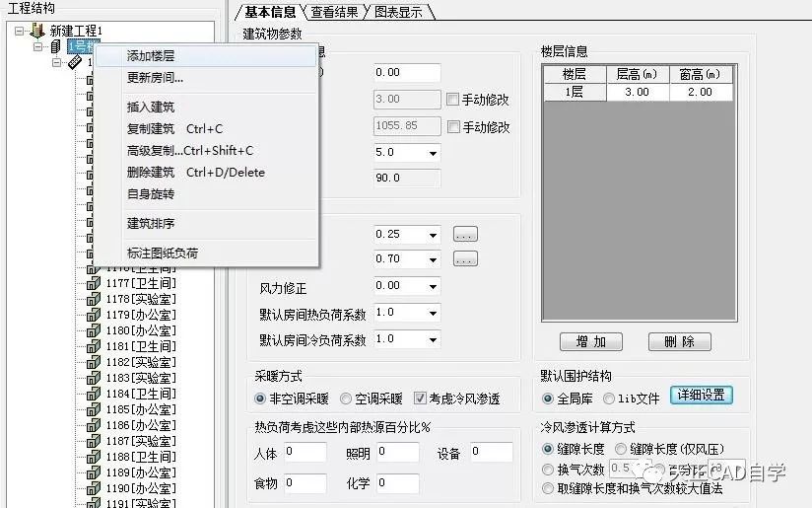Select 全局库 radio button
The height and width of the screenshot is (508, 812).
click(547, 399)
